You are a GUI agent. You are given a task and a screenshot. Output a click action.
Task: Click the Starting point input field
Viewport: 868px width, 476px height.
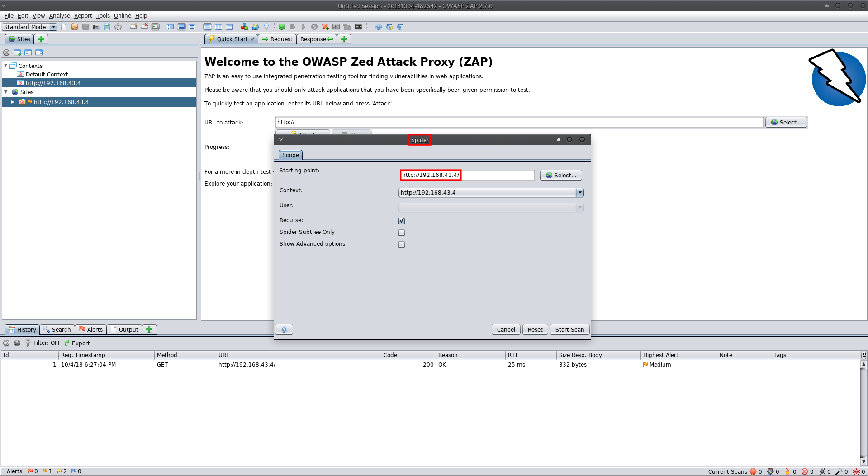(467, 175)
